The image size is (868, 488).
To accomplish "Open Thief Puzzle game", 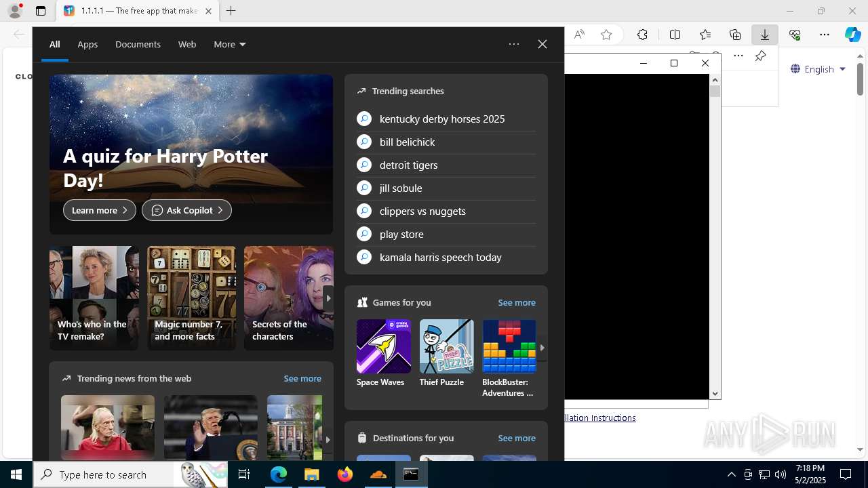I will (446, 353).
